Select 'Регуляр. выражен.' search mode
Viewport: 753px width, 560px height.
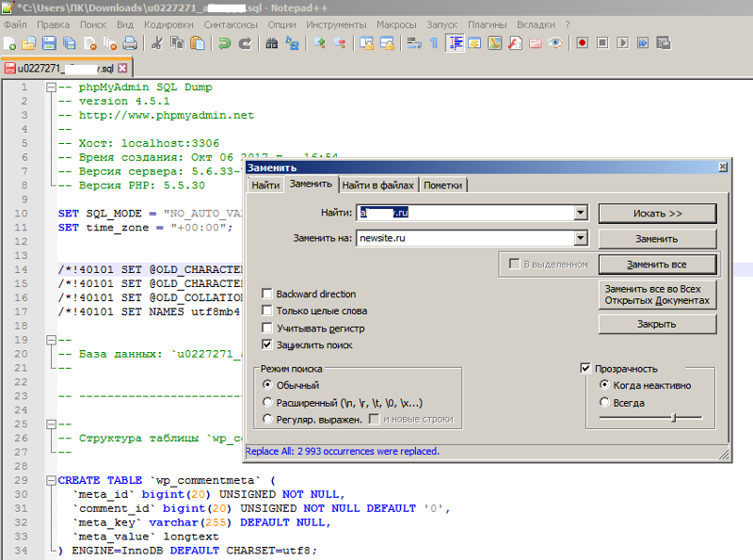point(267,419)
